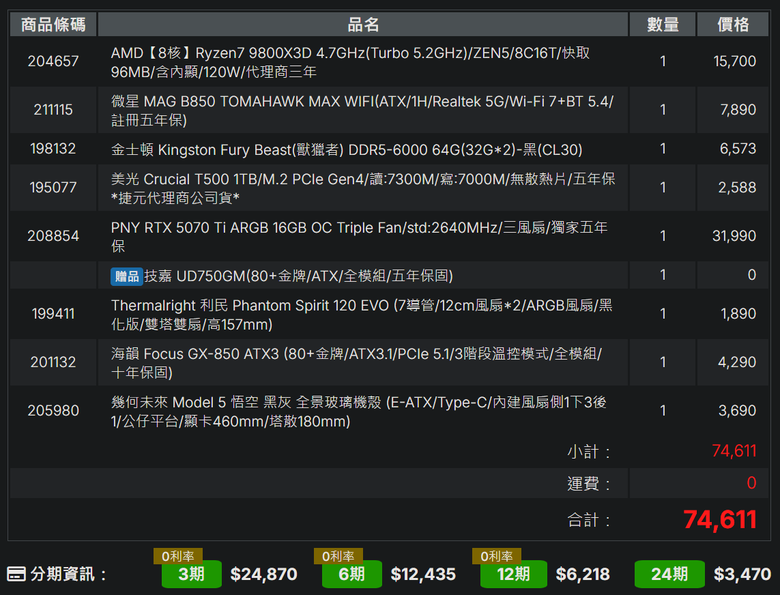Click the 幾何未來 Model 5 case name
Screen dimensions: 780x595
coord(359,411)
